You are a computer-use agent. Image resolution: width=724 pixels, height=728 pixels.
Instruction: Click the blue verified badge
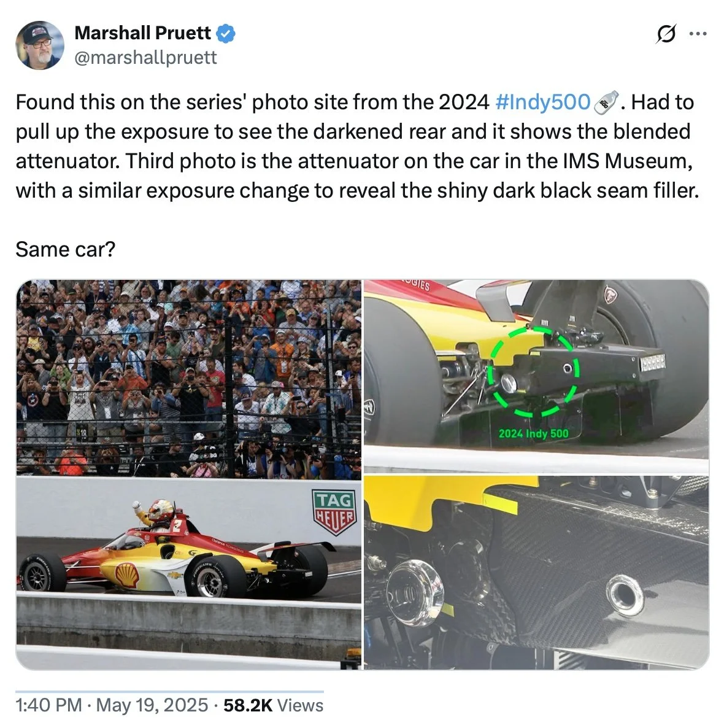tap(226, 33)
